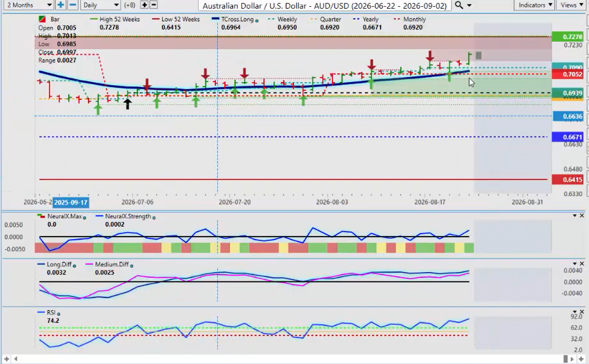Click the 2026-08-17 date axis label
Image resolution: width=589 pixels, height=364 pixels.
(429, 202)
